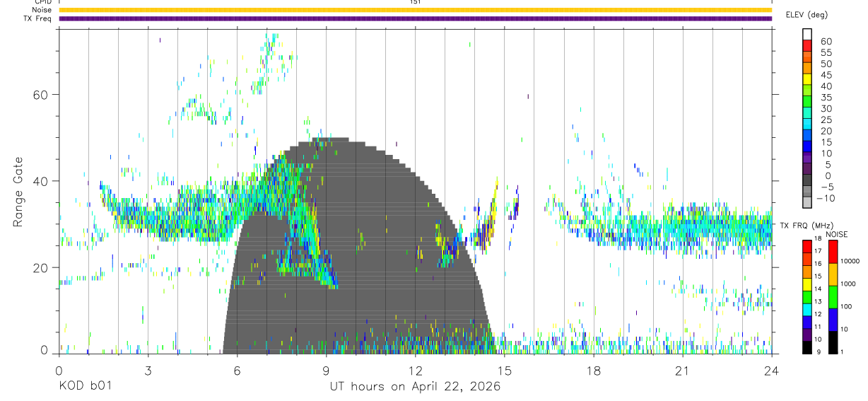Click the red top of elevation colorbar
Viewport: 868px width, 401px height.
807,45
